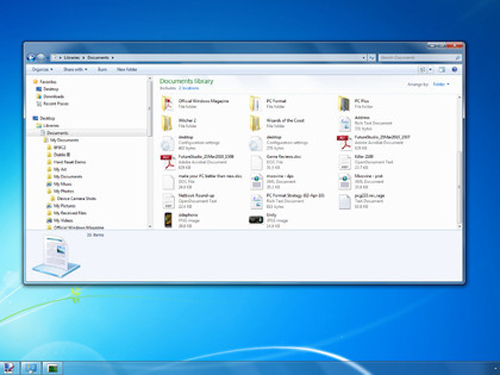Click the New folder button

pyautogui.click(x=127, y=69)
